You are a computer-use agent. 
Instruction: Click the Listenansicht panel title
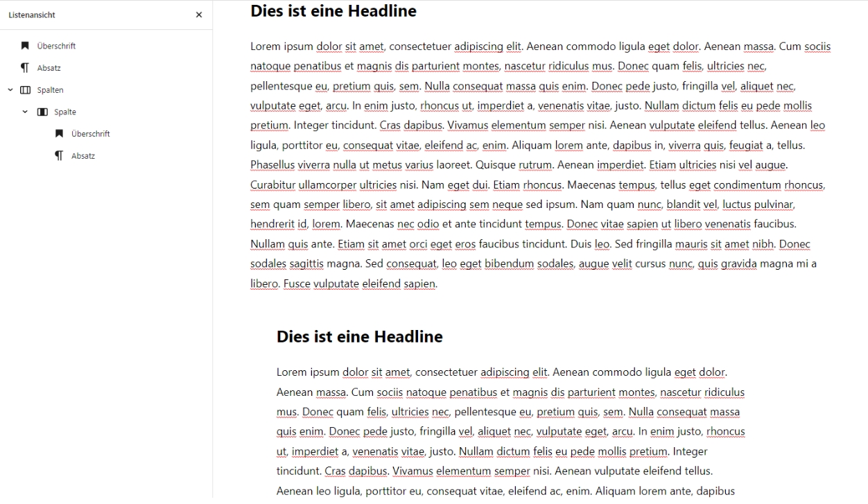(x=32, y=15)
